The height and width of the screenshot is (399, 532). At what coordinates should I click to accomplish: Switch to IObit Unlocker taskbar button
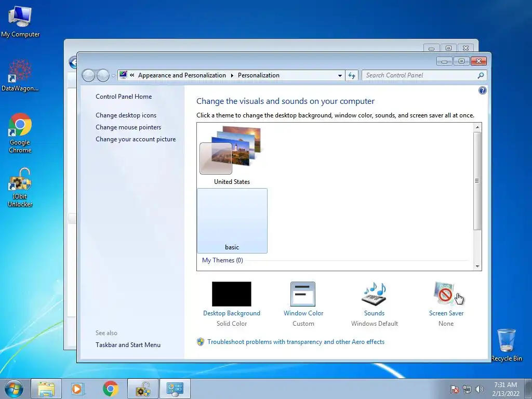click(143, 389)
